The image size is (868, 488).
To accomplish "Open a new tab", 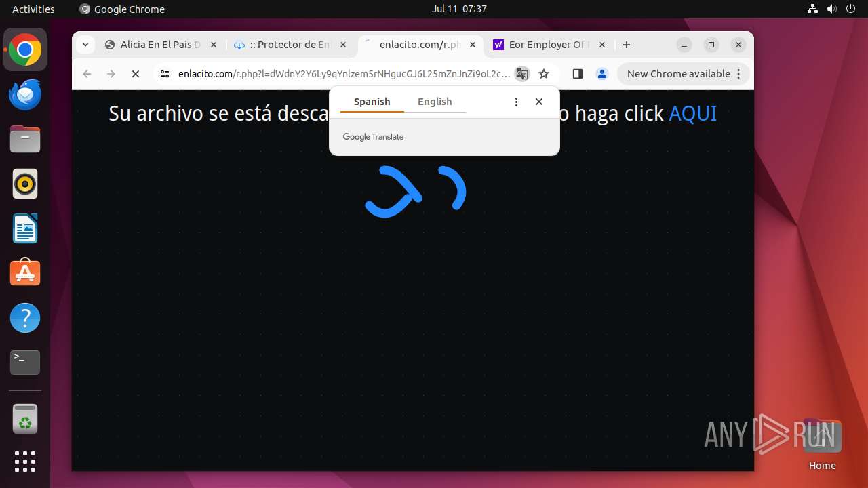I will [627, 45].
